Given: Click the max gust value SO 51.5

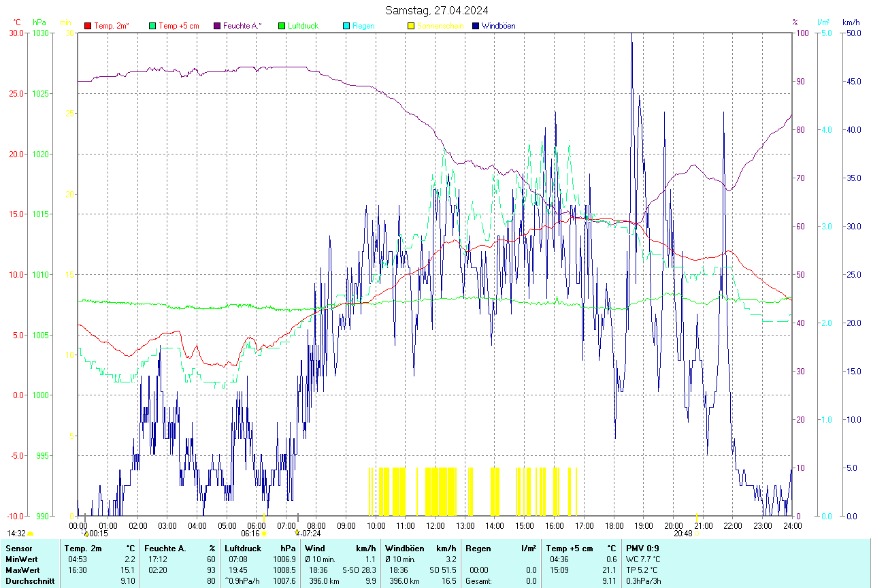Looking at the screenshot, I should [442, 570].
